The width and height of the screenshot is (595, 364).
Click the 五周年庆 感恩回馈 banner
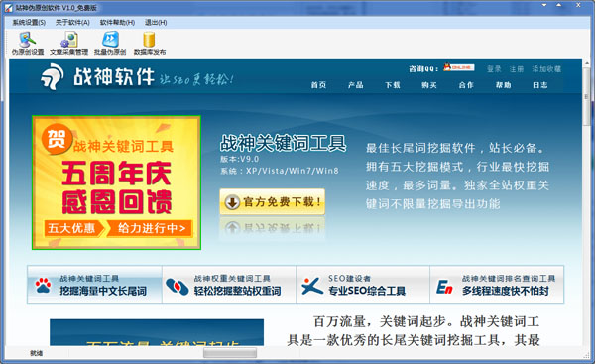tap(116, 182)
